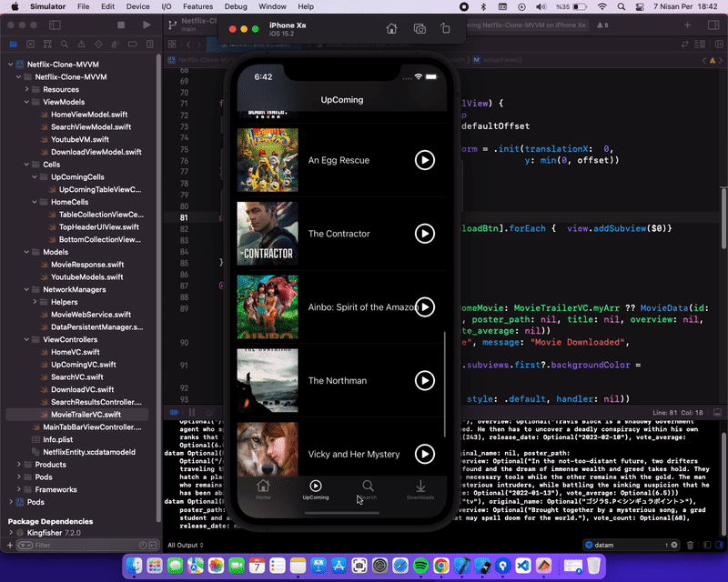Add a file with the navigator plus button
This screenshot has width=728, height=582.
(10, 545)
